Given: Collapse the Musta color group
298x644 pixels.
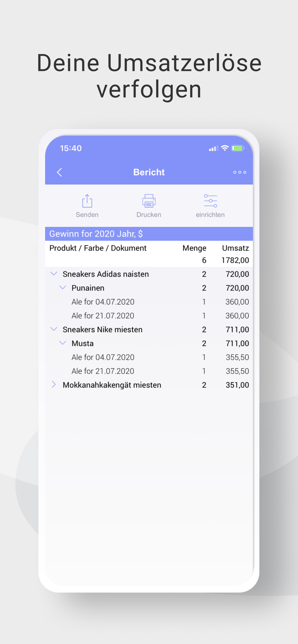Looking at the screenshot, I should click(63, 343).
